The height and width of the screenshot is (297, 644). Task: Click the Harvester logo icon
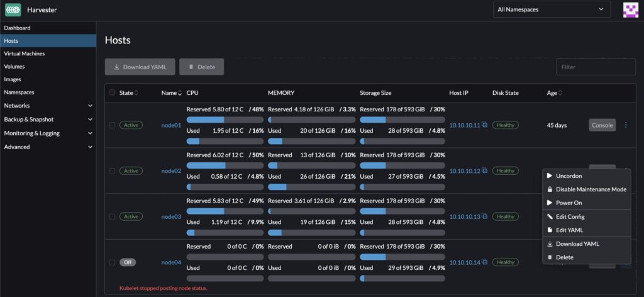(13, 9)
